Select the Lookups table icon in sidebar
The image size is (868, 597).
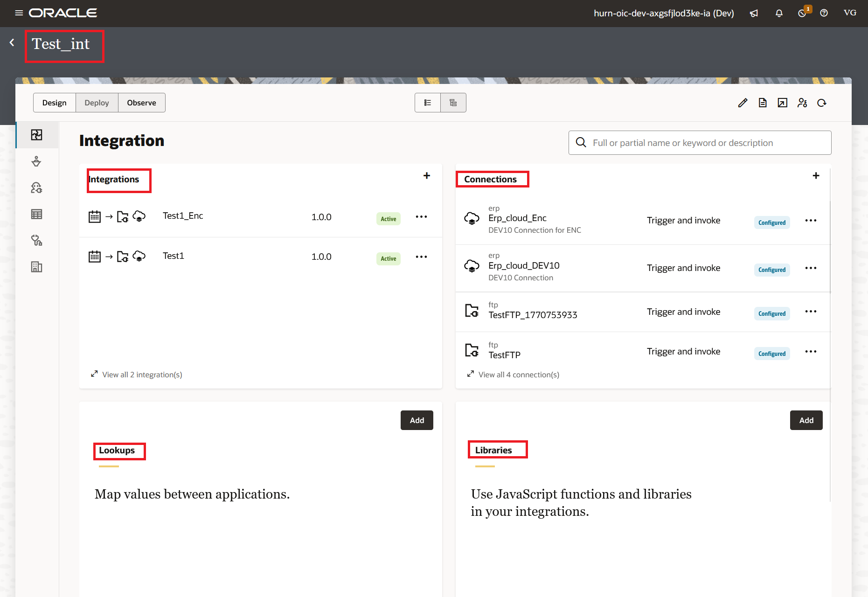(36, 214)
